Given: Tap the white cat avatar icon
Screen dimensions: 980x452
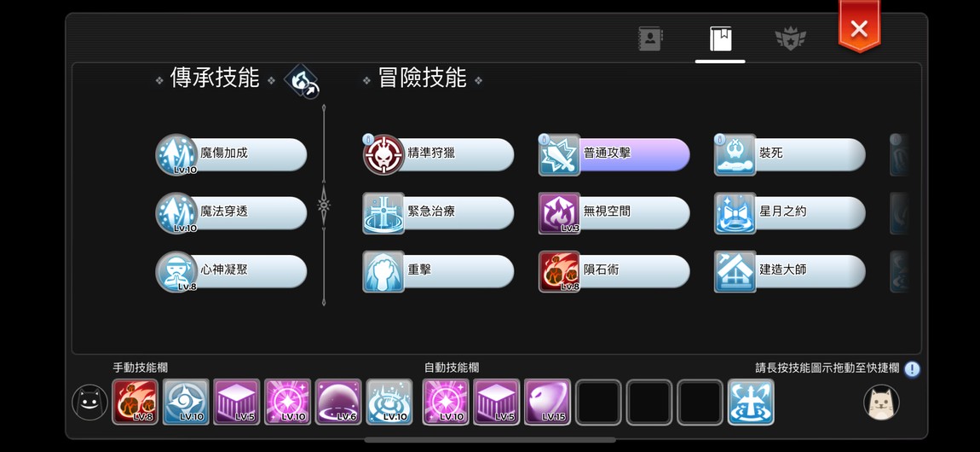Looking at the screenshot, I should click(x=881, y=402).
